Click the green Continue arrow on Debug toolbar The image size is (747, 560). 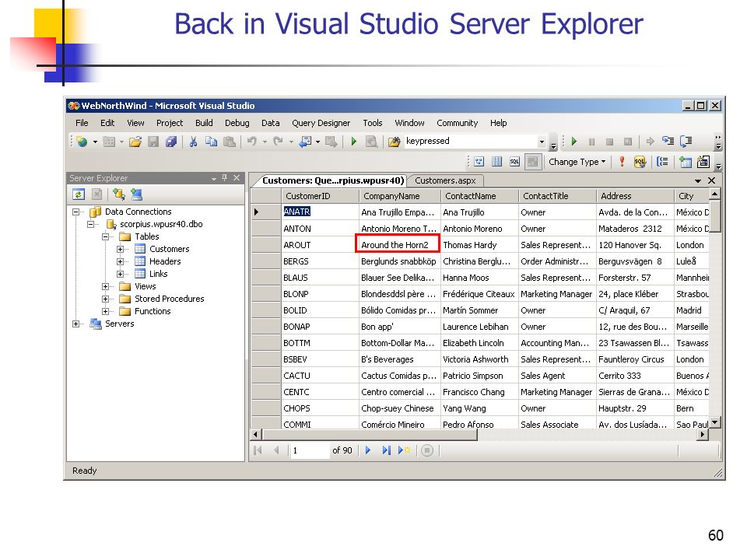tap(574, 142)
